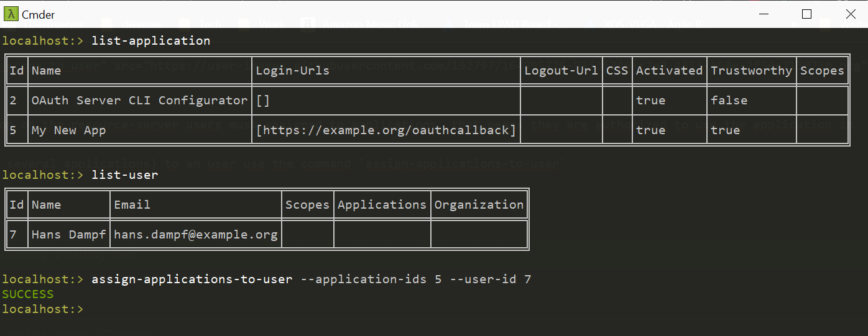The image size is (868, 336).
Task: Click the Scopes header in application table
Action: 822,71
